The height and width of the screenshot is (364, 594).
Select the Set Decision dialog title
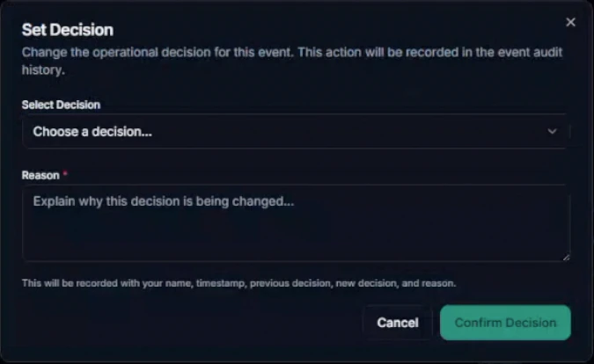68,30
